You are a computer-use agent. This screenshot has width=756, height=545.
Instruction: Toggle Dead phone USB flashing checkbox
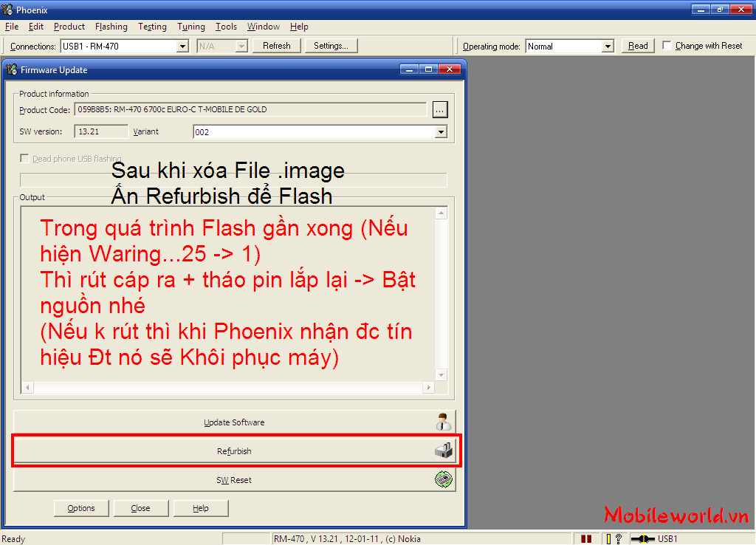coord(24,158)
